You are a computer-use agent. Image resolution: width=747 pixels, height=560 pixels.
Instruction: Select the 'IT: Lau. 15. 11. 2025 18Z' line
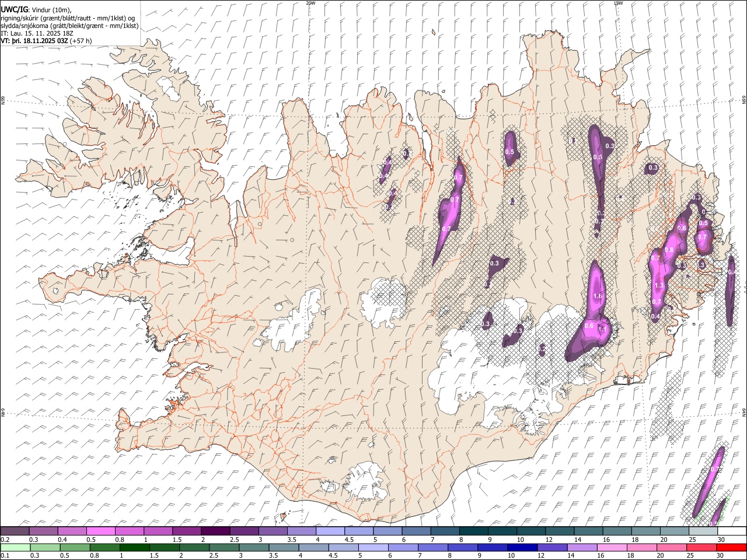(x=37, y=33)
